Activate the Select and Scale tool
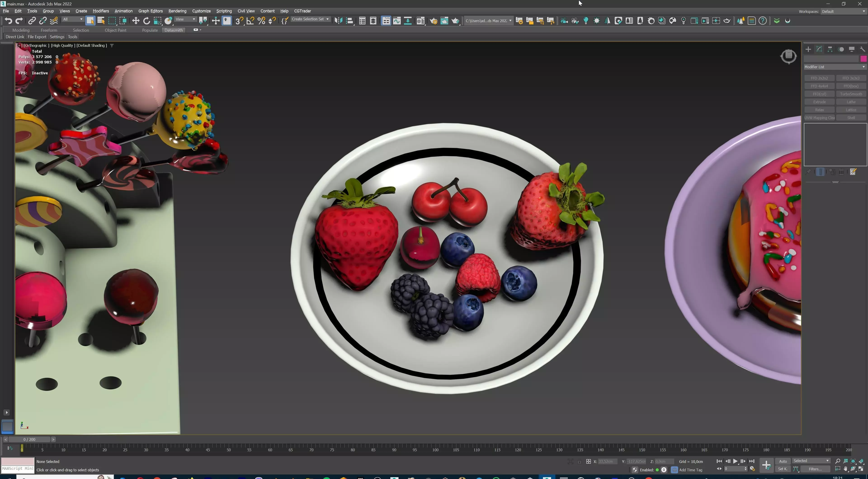Viewport: 868px width, 479px height. point(157,21)
